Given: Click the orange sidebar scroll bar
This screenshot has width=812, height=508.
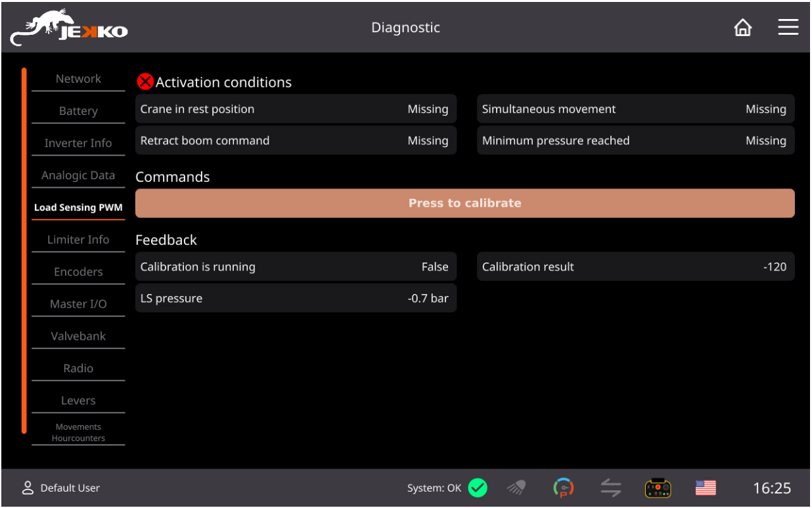Looking at the screenshot, I should (24, 249).
